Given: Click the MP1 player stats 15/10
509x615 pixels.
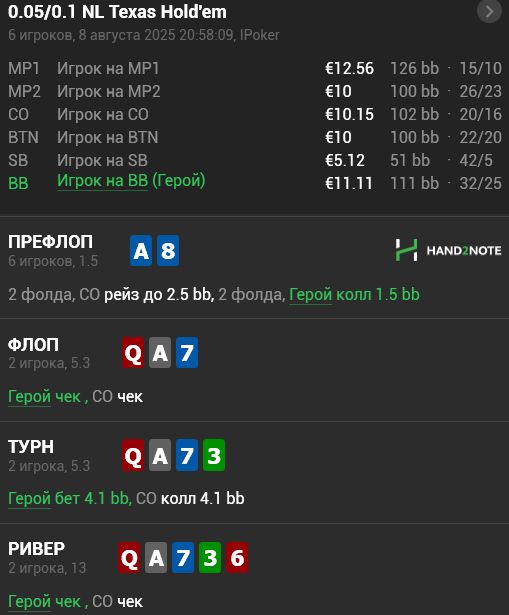Looking at the screenshot, I should (480, 69).
